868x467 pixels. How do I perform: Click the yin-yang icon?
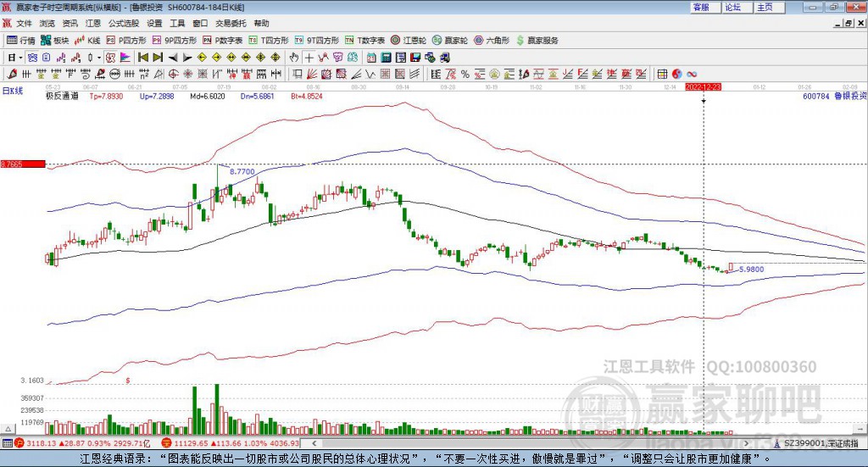676,74
